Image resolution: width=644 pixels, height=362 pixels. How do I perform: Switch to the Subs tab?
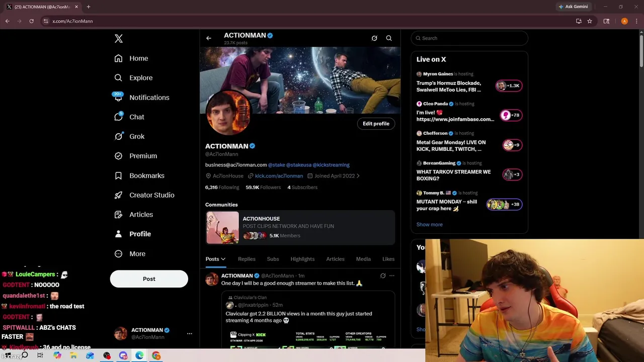point(273,259)
